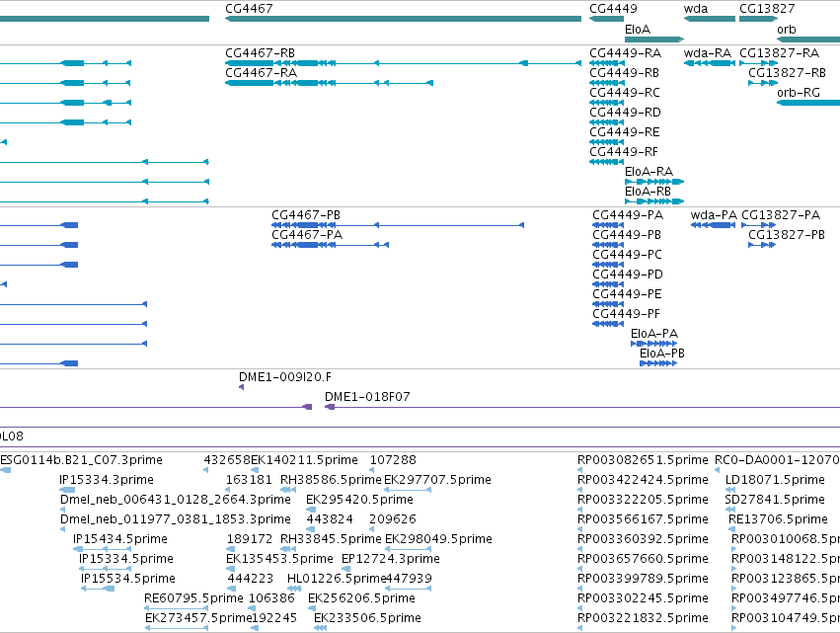Viewport: 840px width, 633px height.
Task: Select the EloA-RA transcript
Action: point(654,182)
